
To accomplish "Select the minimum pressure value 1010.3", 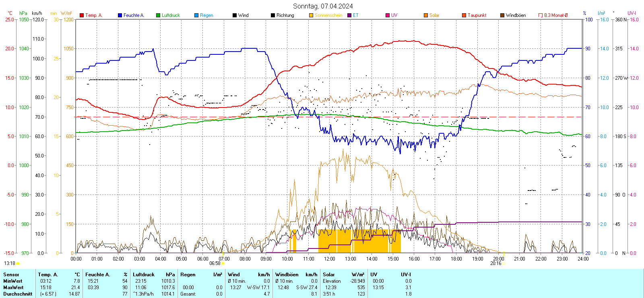I will click(x=168, y=281).
